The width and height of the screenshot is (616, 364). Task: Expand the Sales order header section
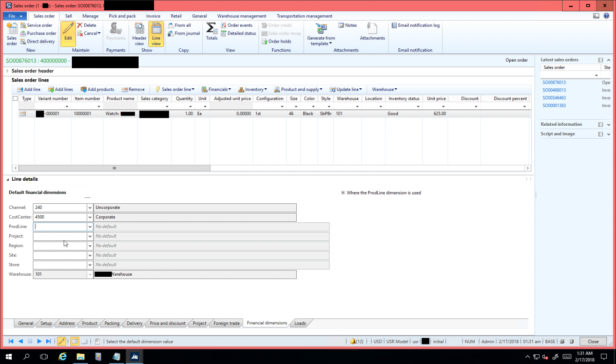coord(8,71)
